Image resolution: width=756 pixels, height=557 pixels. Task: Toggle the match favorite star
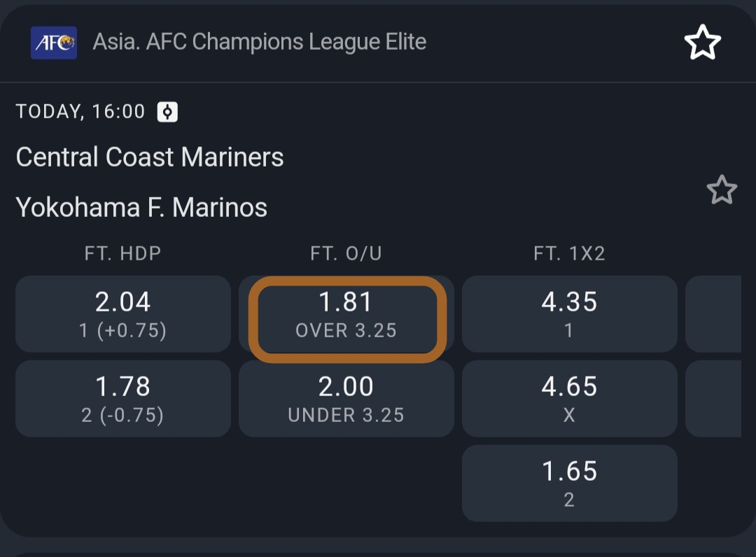pos(722,190)
